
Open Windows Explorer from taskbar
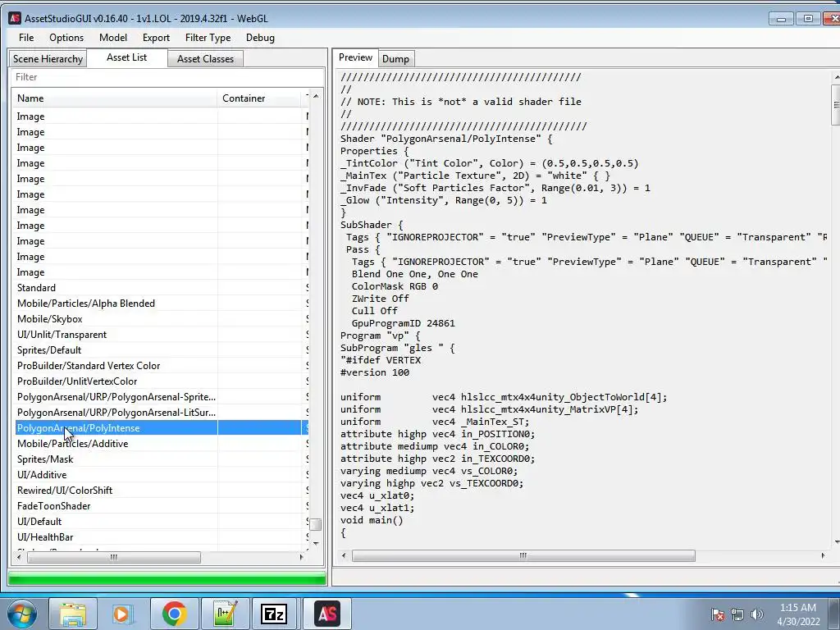click(x=73, y=614)
